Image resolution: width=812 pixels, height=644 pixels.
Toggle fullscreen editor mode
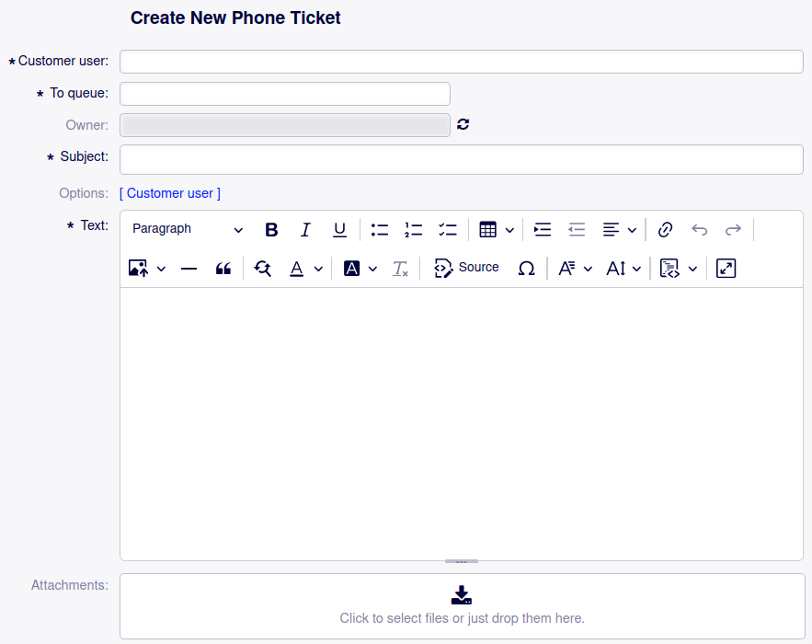point(726,269)
